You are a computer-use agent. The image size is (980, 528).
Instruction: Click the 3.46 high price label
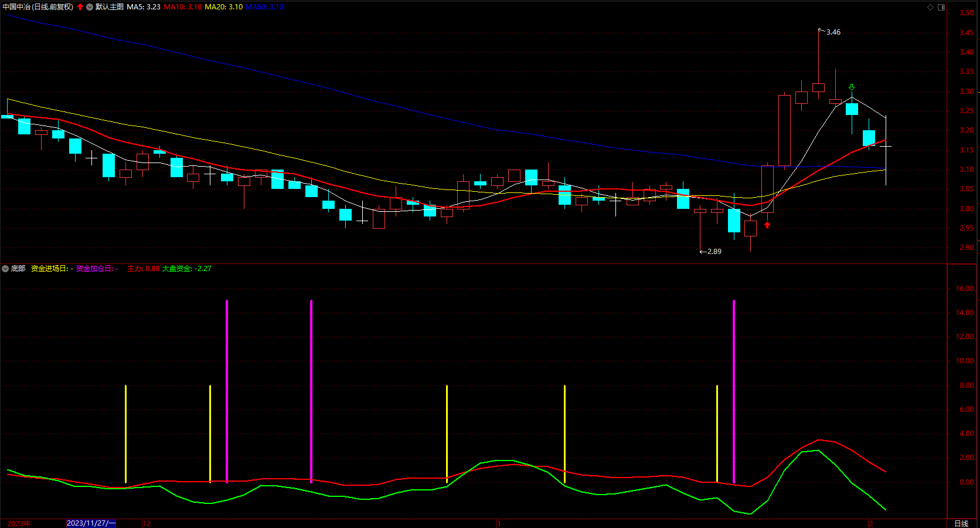[833, 32]
